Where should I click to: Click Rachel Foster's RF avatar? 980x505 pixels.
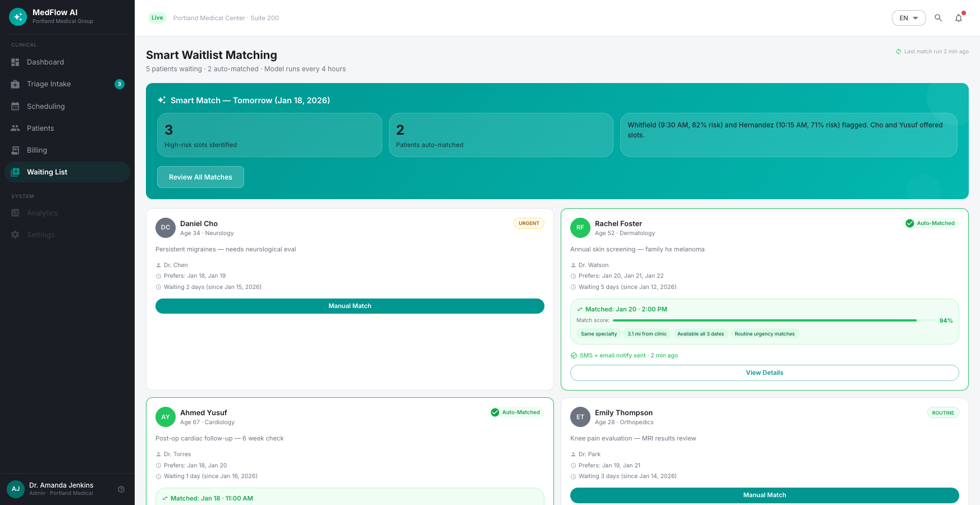point(580,228)
